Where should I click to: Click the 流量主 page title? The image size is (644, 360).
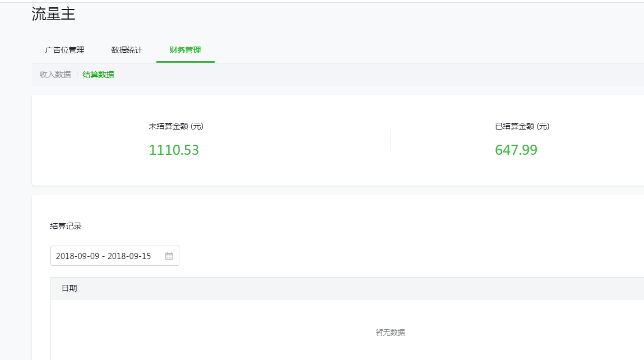tap(53, 15)
